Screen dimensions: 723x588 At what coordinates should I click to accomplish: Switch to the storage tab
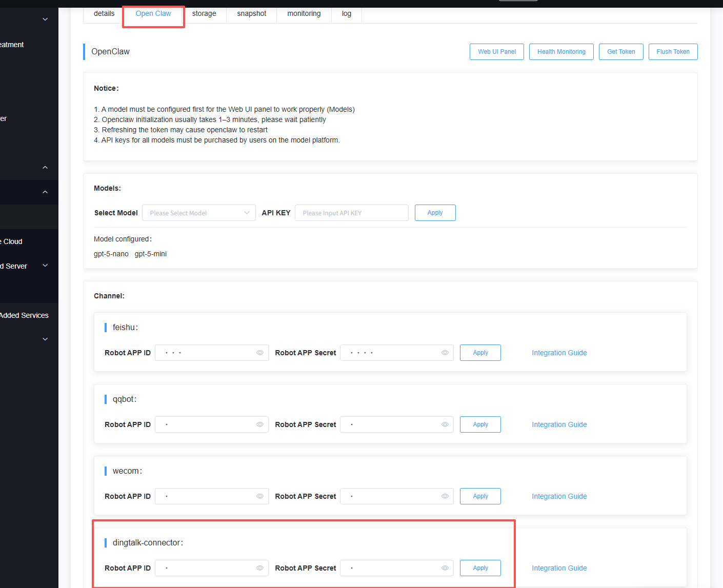pos(204,14)
